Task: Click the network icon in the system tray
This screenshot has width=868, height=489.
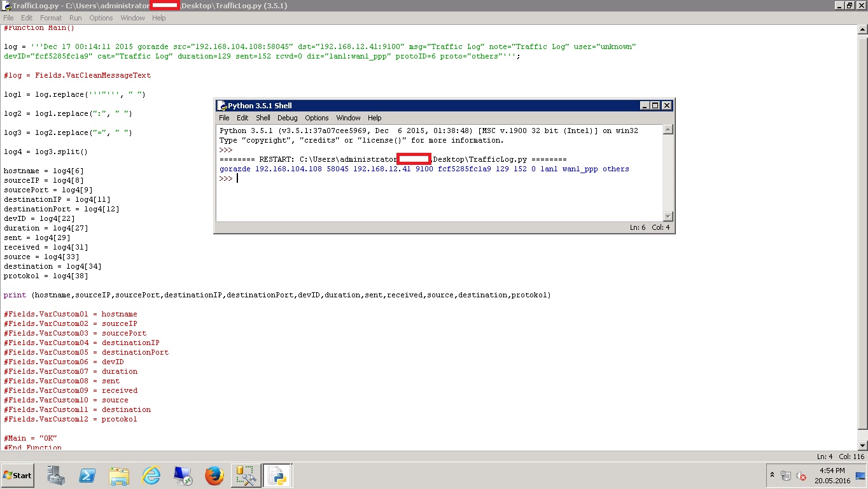Action: click(785, 476)
